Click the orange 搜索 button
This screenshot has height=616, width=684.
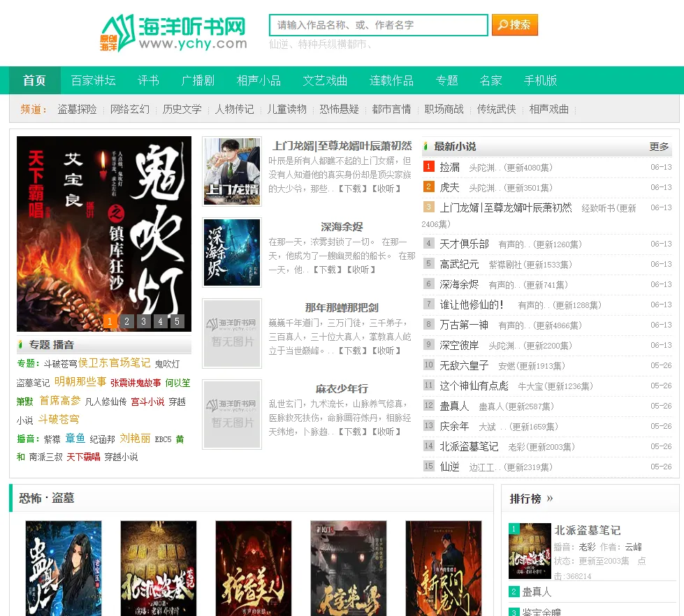tap(514, 25)
